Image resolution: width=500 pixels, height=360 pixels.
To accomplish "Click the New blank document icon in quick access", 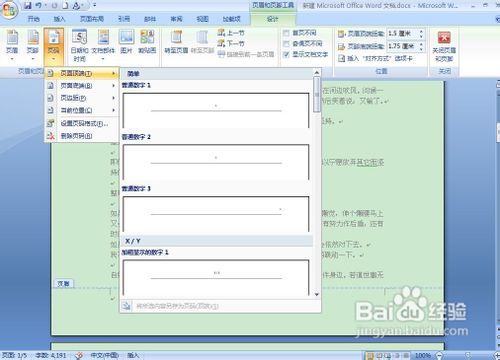I will [x=66, y=5].
